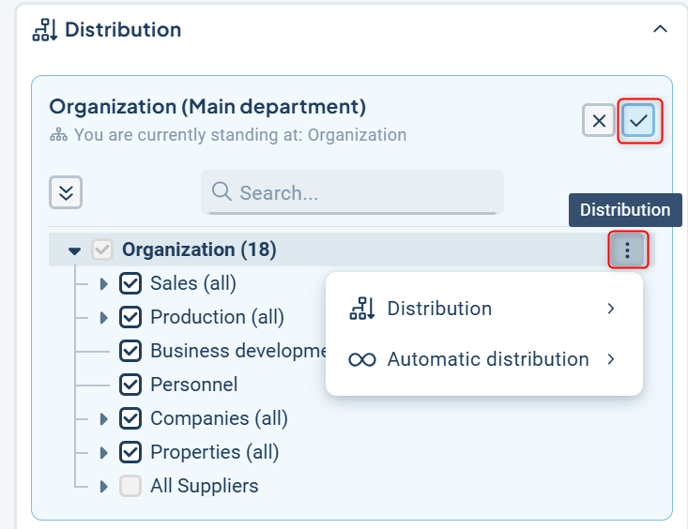Image resolution: width=688 pixels, height=529 pixels.
Task: Click the expand-all double chevron icon
Action: pyautogui.click(x=66, y=192)
